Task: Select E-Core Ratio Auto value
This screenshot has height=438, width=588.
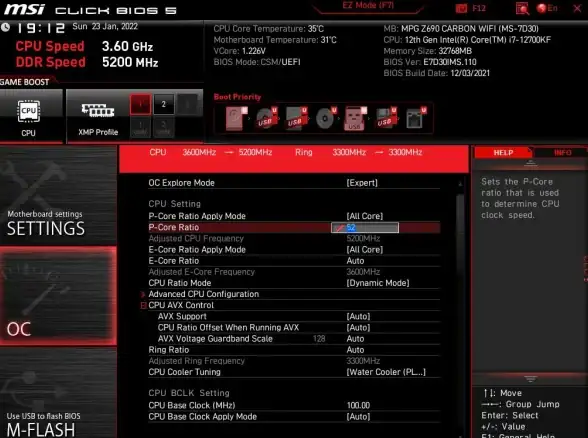Action: (355, 261)
